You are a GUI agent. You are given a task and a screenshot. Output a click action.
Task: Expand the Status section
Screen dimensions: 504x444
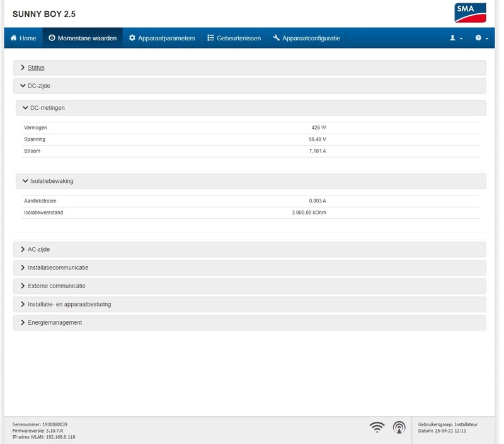pos(249,67)
